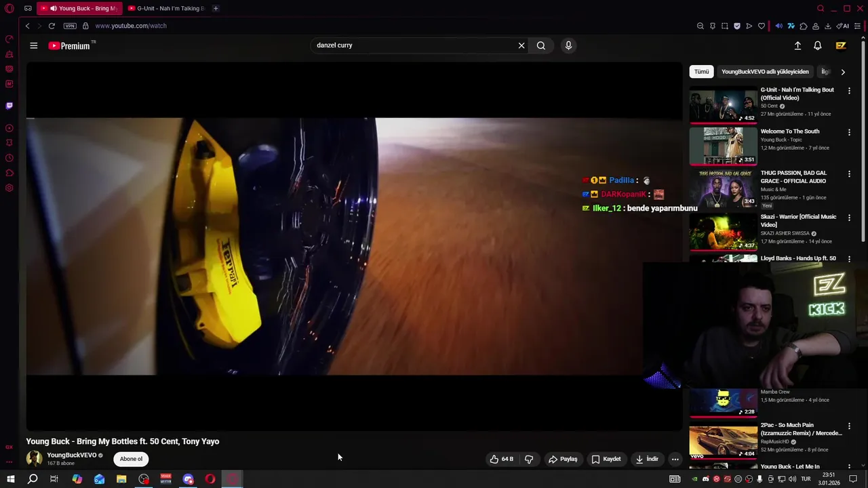Clear the search box with X icon
The height and width of the screenshot is (488, 868).
(521, 45)
